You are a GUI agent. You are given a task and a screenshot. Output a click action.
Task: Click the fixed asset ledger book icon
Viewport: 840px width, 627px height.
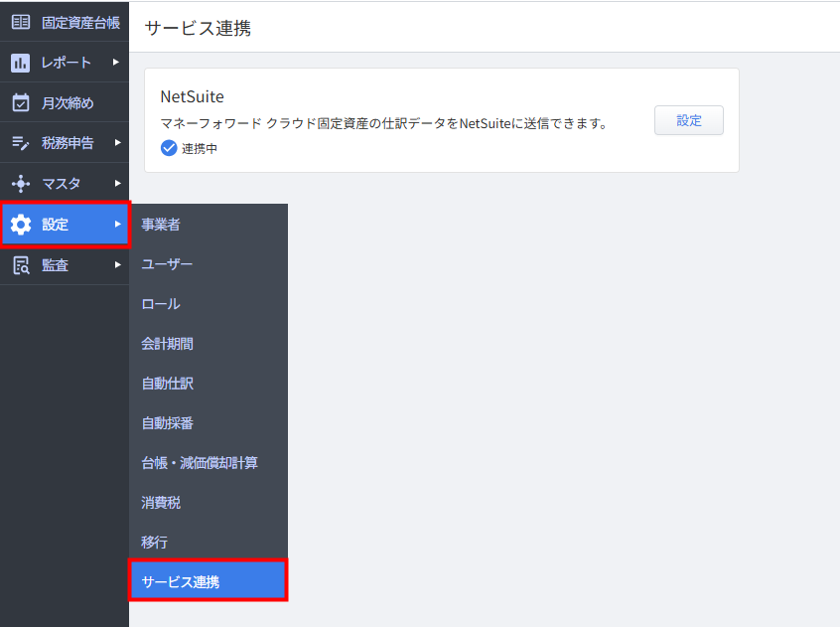pyautogui.click(x=20, y=22)
